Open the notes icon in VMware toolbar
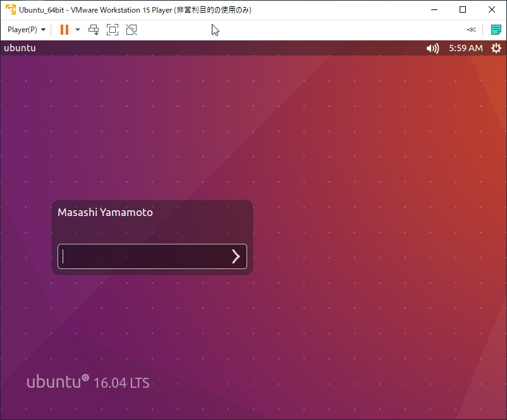This screenshot has width=507, height=420. pyautogui.click(x=496, y=30)
